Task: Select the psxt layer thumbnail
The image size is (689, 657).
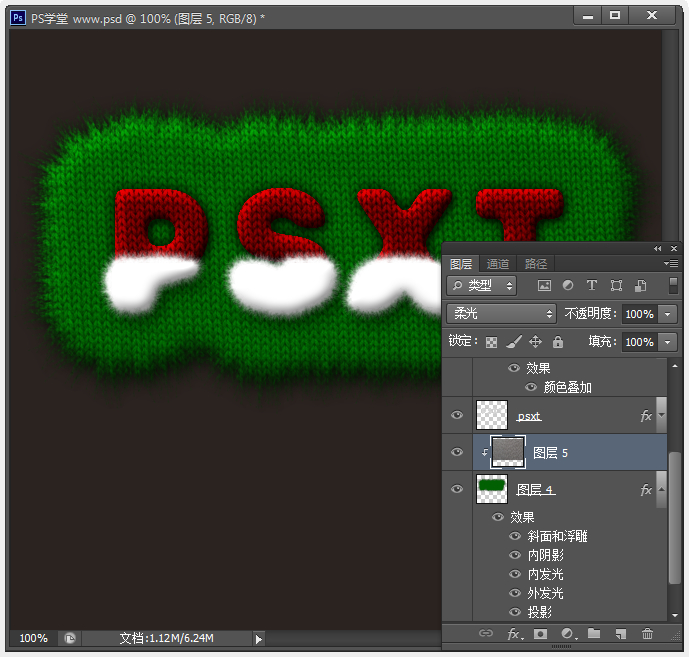Action: [492, 415]
